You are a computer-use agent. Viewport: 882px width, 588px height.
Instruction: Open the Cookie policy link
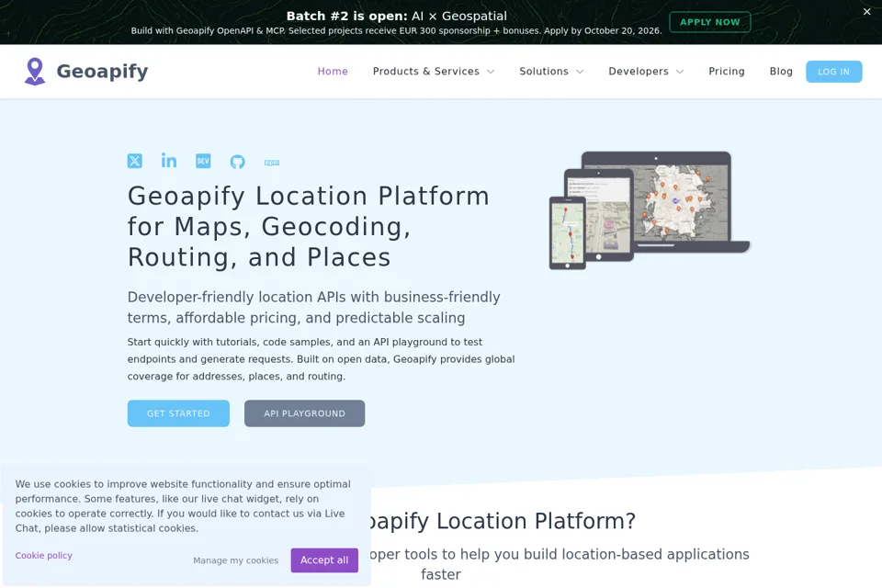[44, 555]
